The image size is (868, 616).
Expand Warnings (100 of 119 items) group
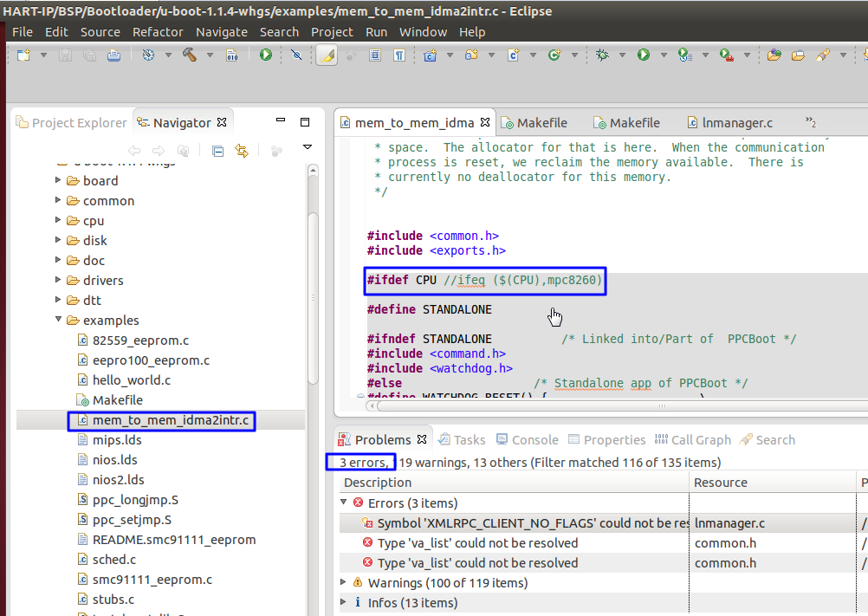[x=344, y=583]
